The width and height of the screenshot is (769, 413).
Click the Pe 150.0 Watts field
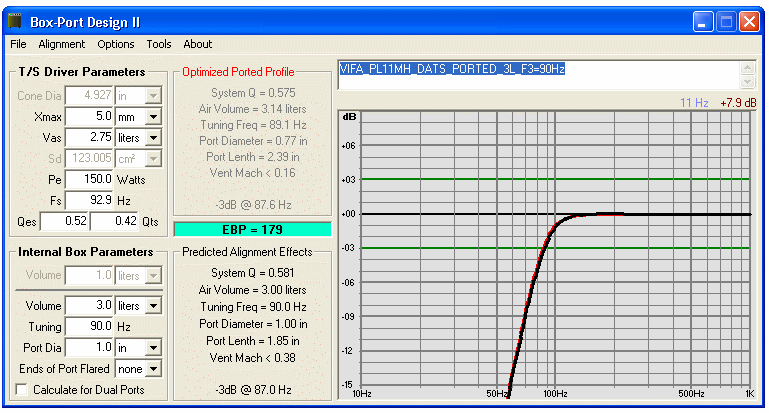[x=89, y=180]
